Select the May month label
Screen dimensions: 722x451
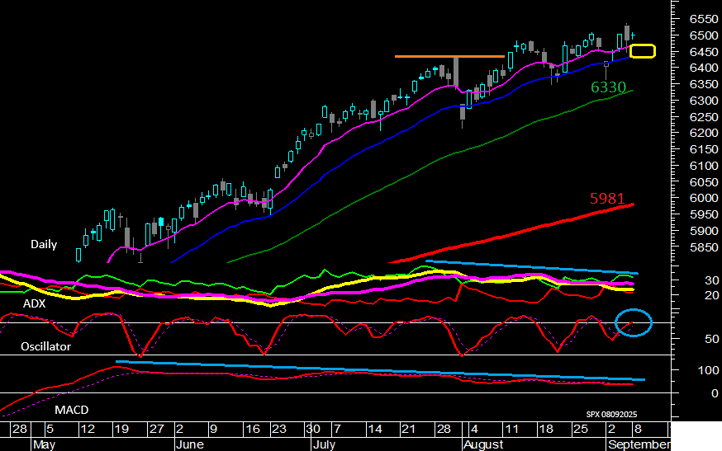(45, 445)
